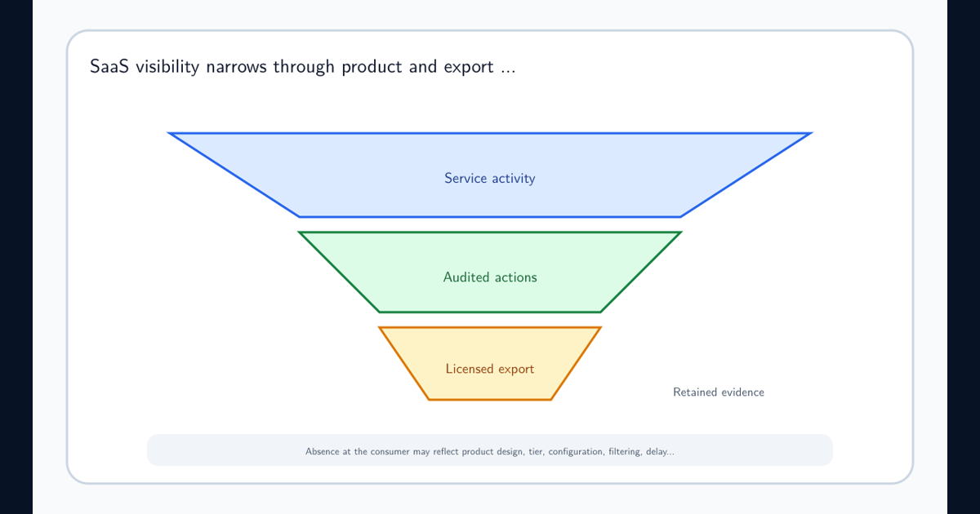Click the dark navy margin right of the slide
The width and height of the screenshot is (980, 514).
point(964,257)
